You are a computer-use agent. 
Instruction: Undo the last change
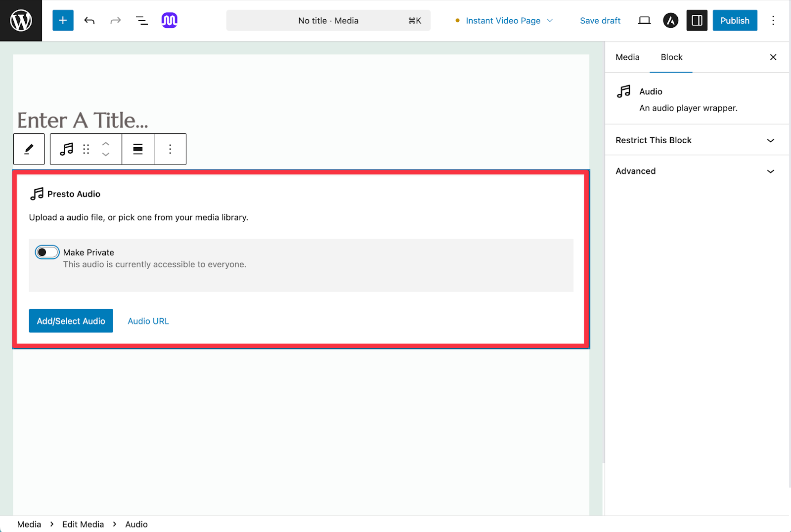[x=89, y=20]
